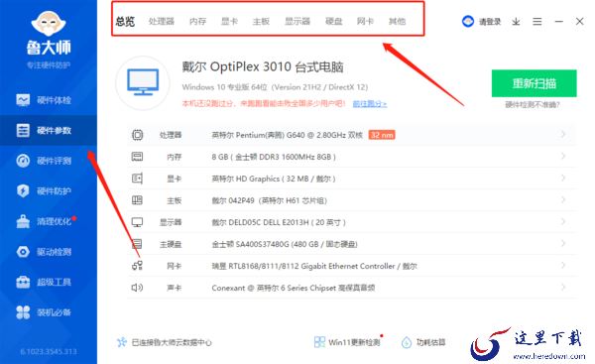This screenshot has width=595, height=364.
Task: Click the cloud data center connection icon
Action: click(121, 342)
